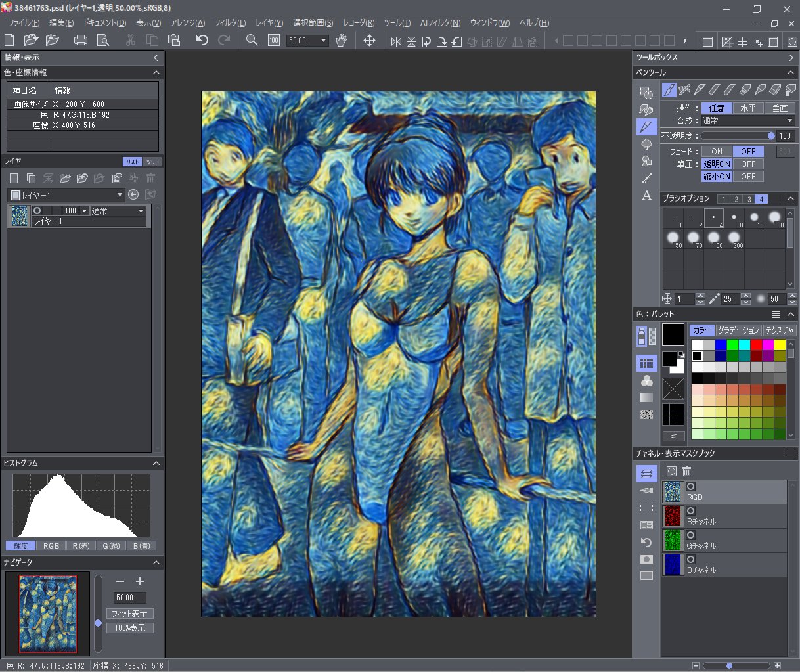This screenshot has width=800, height=672.
Task: Click the undo history icon in channel sidebar
Action: pos(646,542)
